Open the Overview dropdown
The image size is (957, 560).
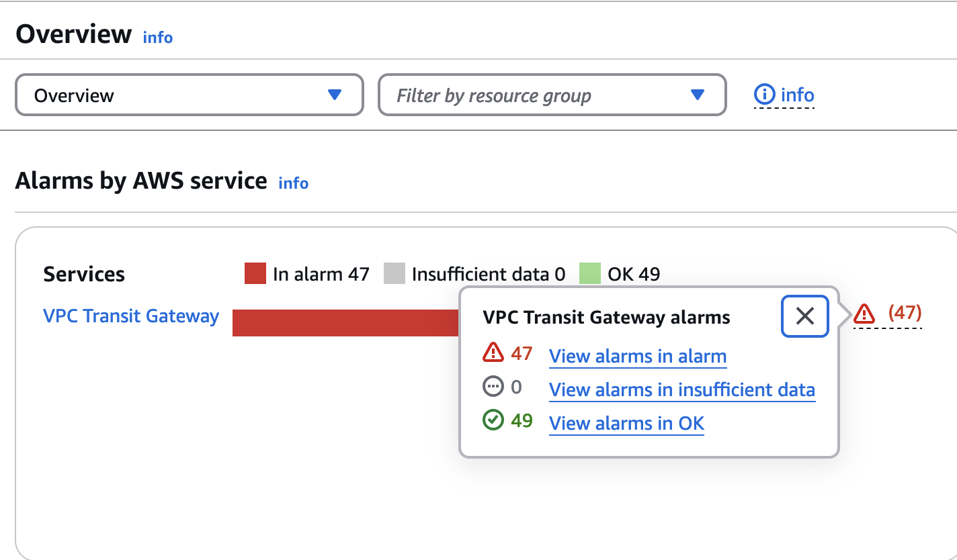(x=189, y=95)
